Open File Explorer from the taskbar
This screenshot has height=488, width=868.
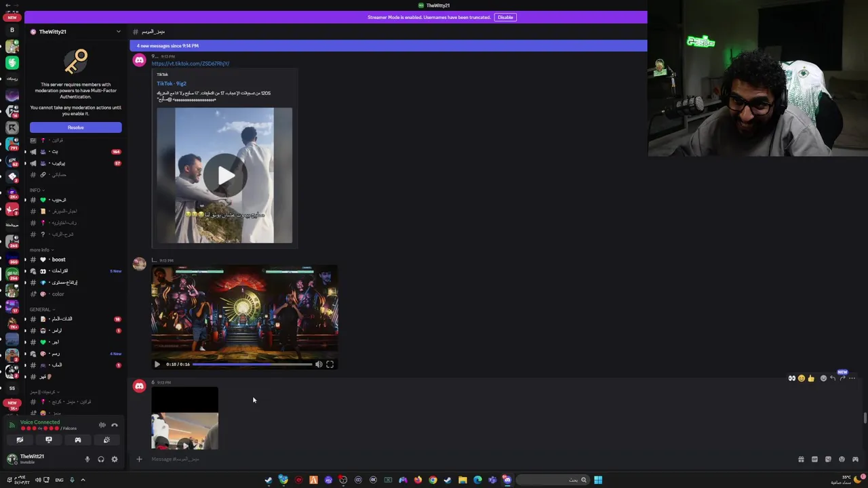[x=462, y=480]
